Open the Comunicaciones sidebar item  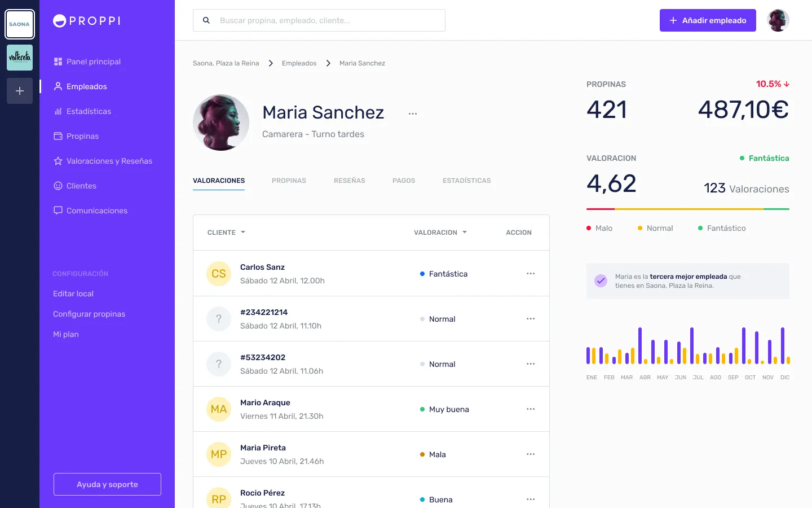click(96, 211)
